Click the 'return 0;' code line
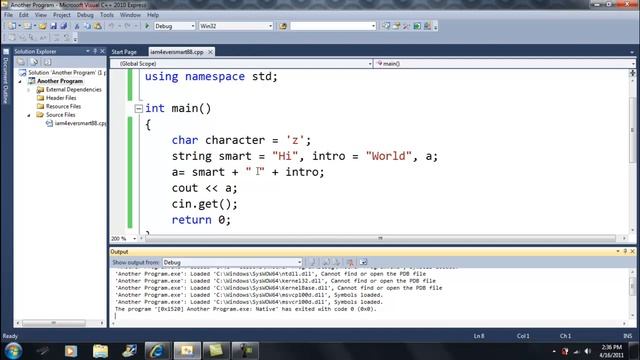 point(201,220)
